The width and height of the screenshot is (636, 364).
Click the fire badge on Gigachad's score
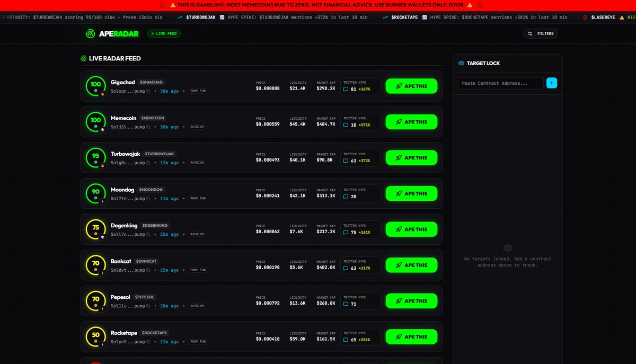click(102, 94)
